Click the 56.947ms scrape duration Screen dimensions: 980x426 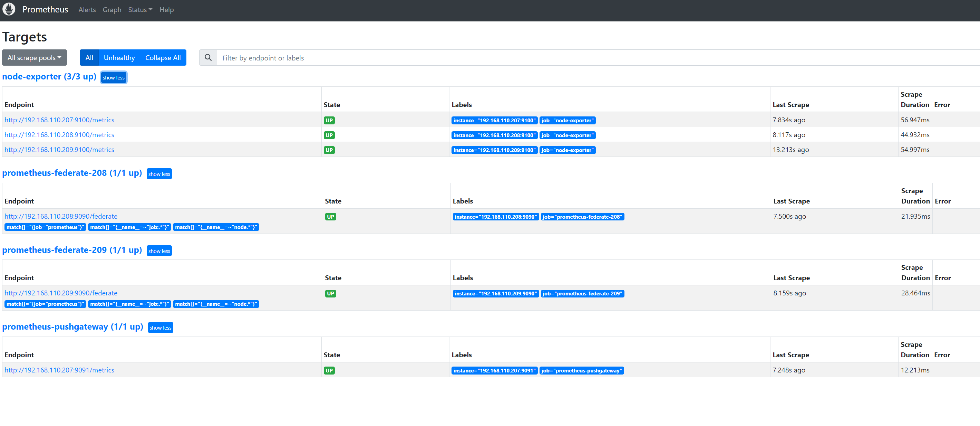[914, 120]
